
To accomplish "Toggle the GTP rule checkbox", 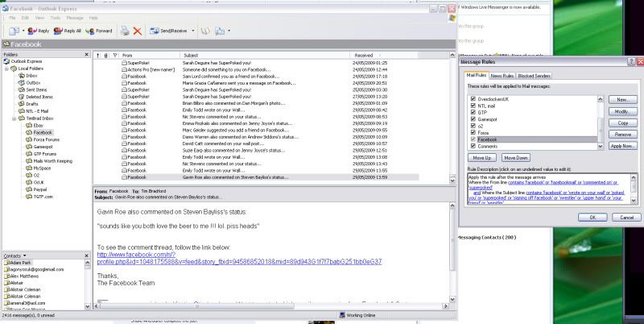I will pos(473,112).
